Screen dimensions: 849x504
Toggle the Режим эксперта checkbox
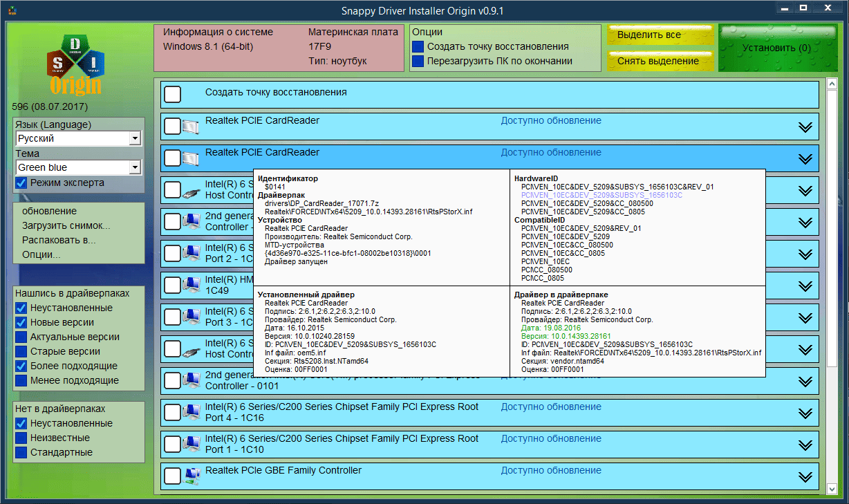coord(21,183)
